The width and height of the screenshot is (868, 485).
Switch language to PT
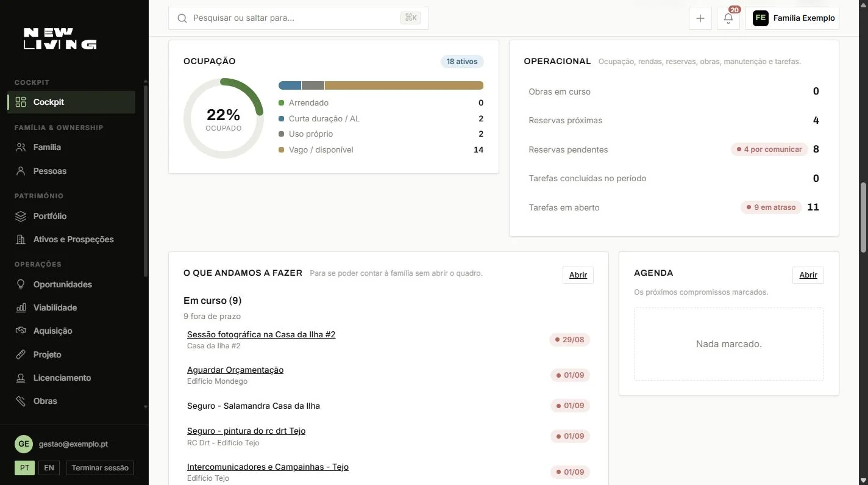click(x=24, y=468)
